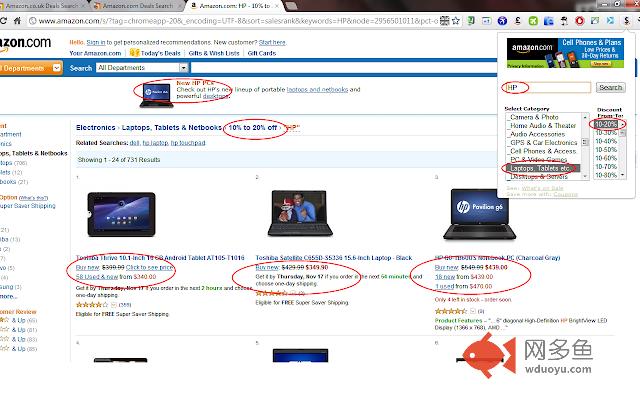Viewport: 640px width, 400px height.
Task: Click the page reload icon
Action: [x=3, y=20]
